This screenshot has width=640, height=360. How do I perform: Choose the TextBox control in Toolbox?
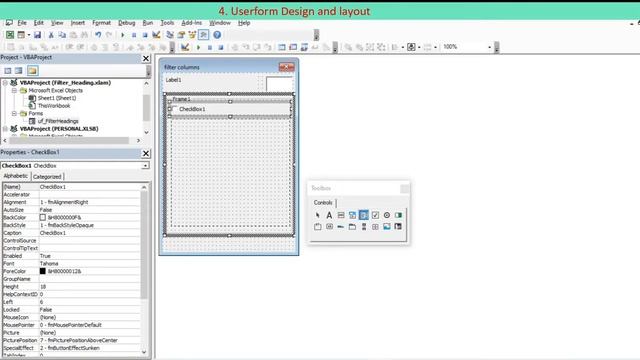point(341,215)
